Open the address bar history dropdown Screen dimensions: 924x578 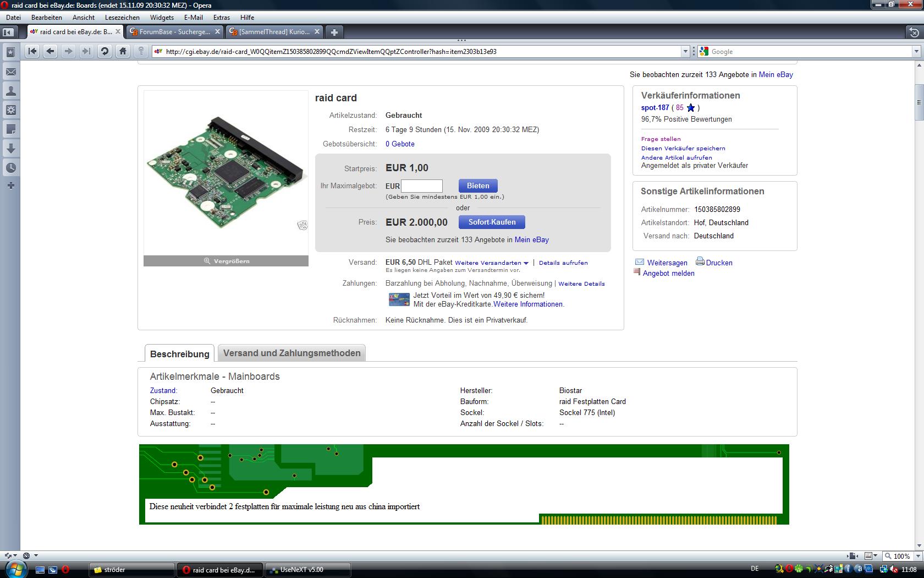pos(685,51)
